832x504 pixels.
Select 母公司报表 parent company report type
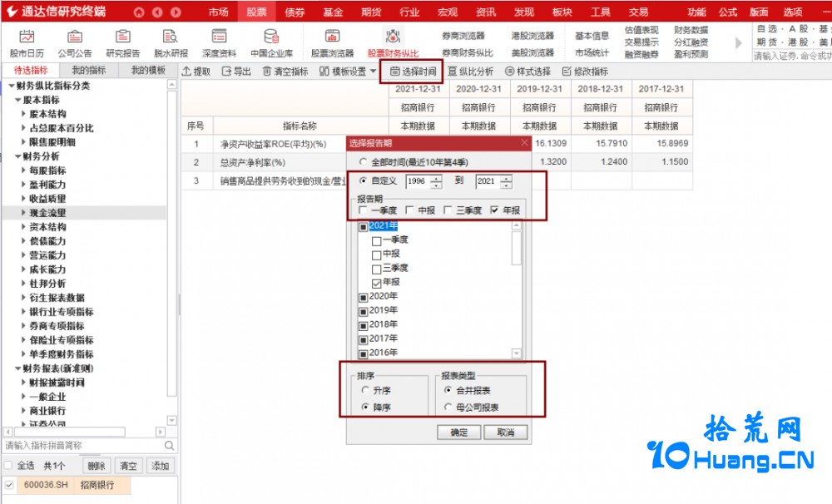(x=448, y=407)
